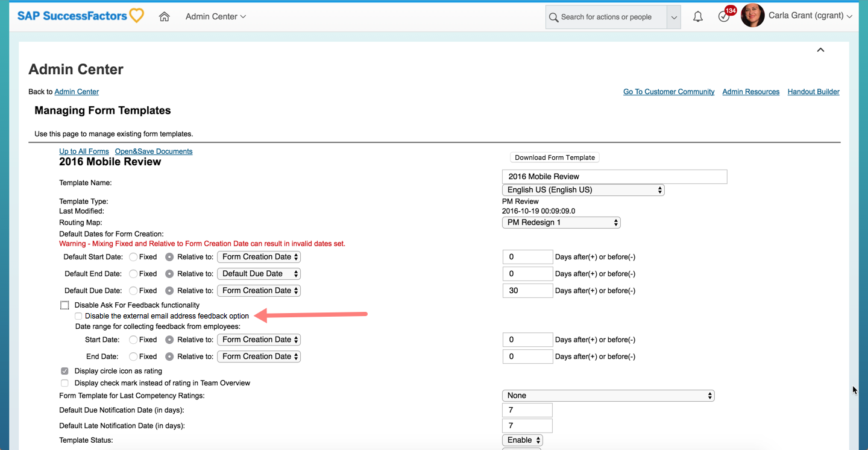
Task: Open the Carla Grant (cgrant) user menu
Action: click(810, 16)
